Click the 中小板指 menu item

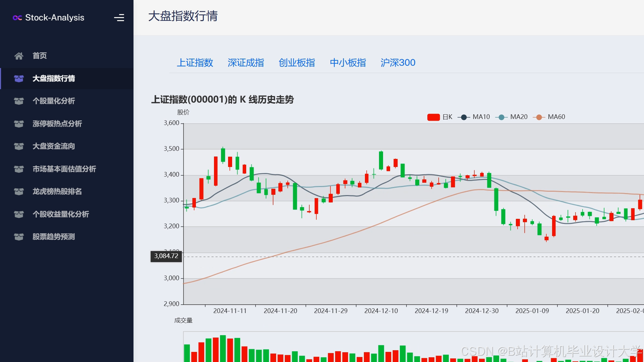point(348,63)
